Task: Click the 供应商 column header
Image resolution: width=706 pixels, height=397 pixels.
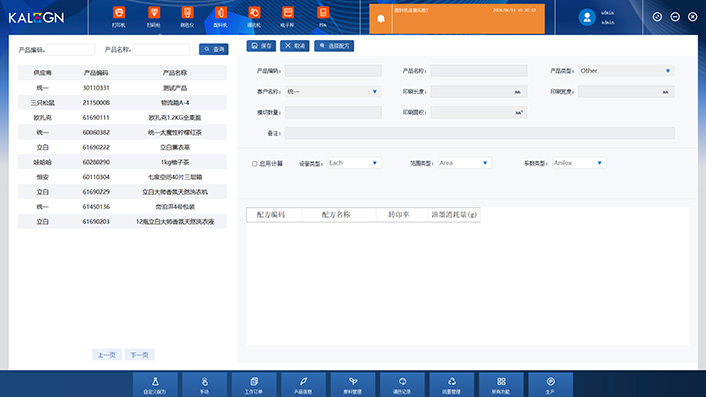Action: [x=42, y=72]
